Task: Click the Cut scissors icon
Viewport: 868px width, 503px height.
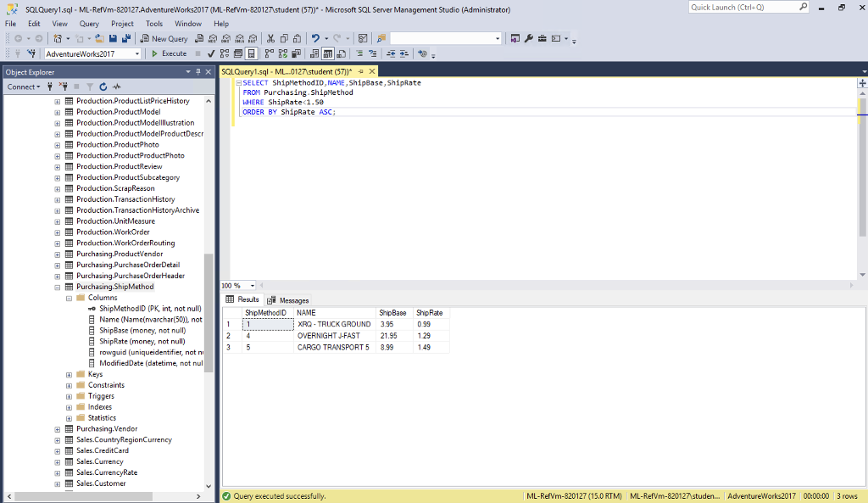Action: coord(270,38)
